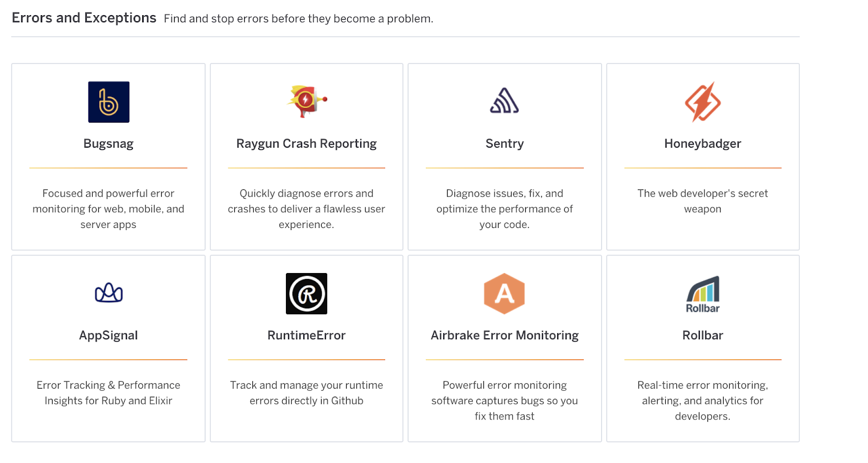
Task: Visit the AppSignal title link
Action: click(x=108, y=335)
